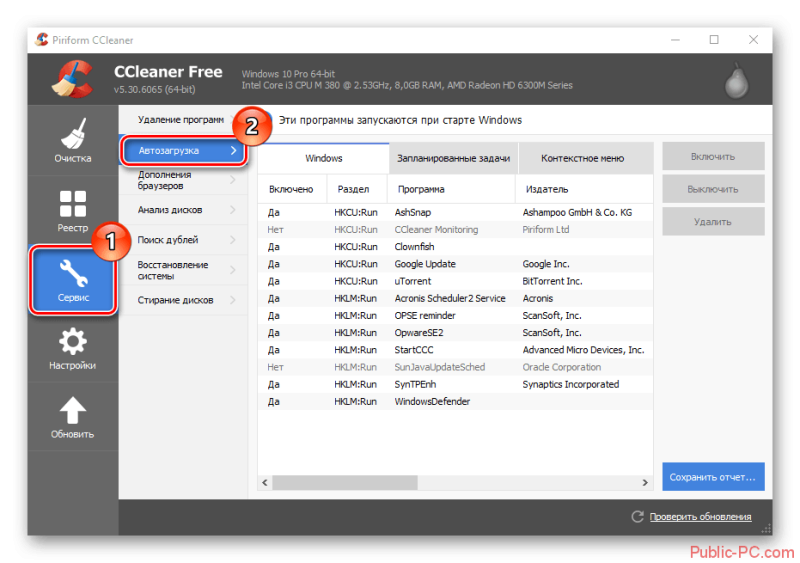Image resolution: width=800 pixels, height=563 pixels.
Task: Select the WindowsDefender entry
Action: tap(456, 402)
